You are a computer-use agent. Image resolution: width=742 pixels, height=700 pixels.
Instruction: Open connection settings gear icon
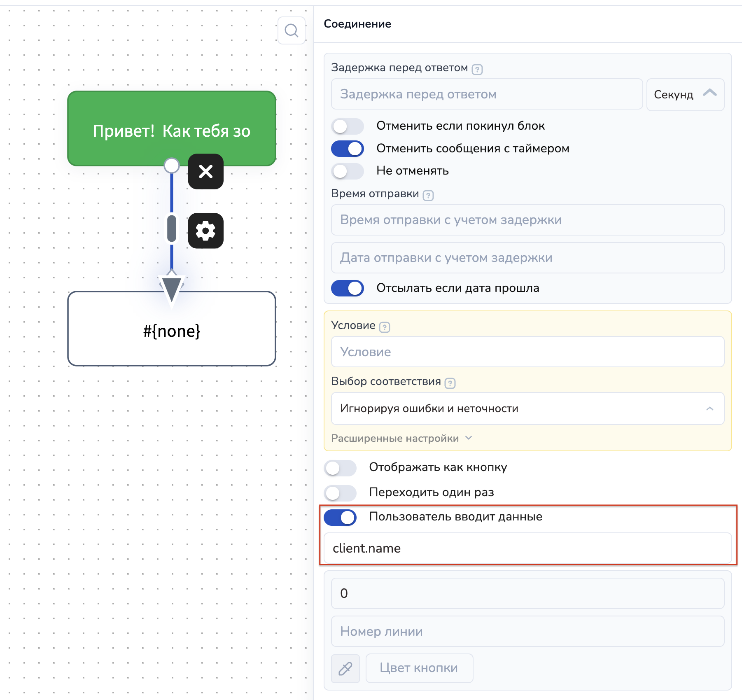tap(205, 231)
